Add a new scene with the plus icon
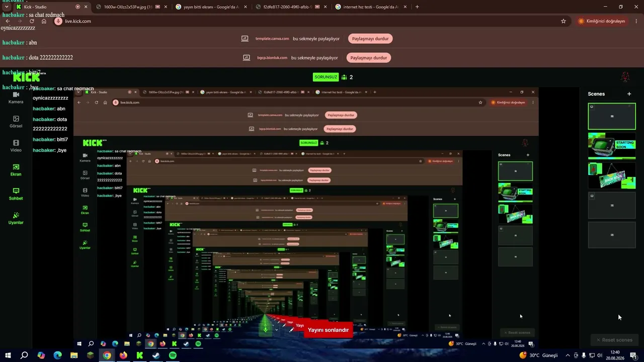The width and height of the screenshot is (644, 362). [x=629, y=94]
